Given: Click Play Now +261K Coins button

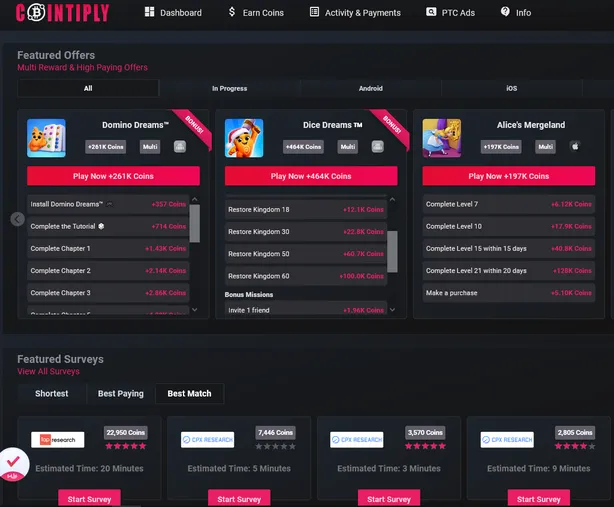Looking at the screenshot, I should click(x=113, y=176).
